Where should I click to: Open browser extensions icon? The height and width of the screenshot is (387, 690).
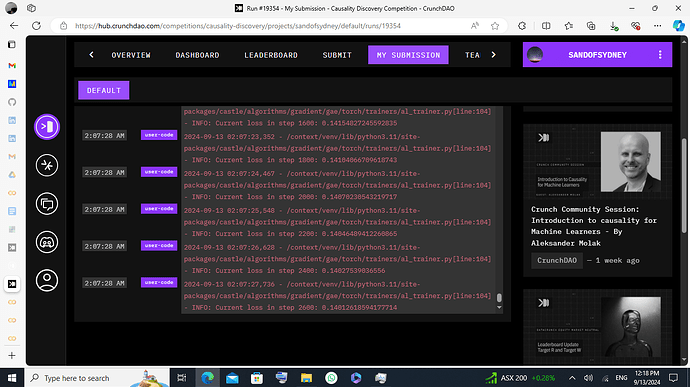point(522,26)
